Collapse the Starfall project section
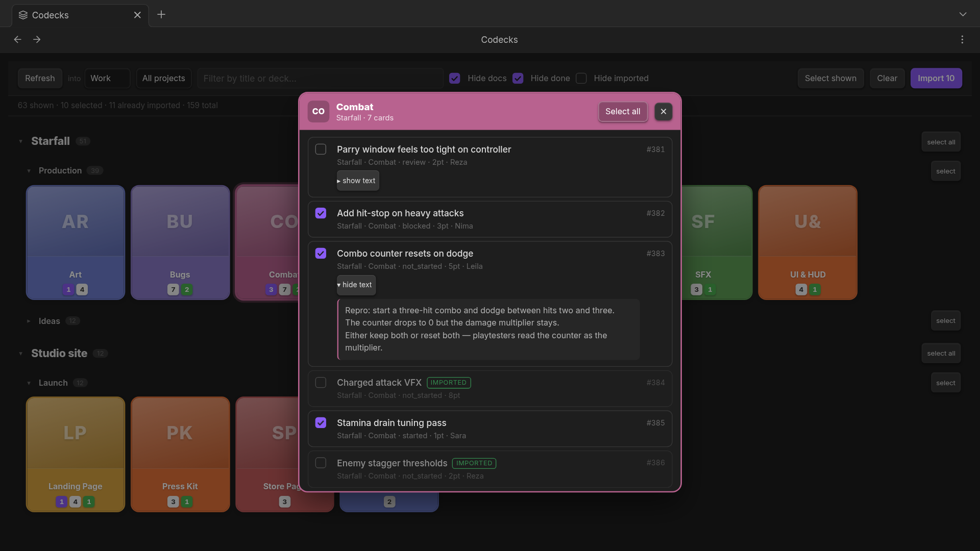 [x=21, y=141]
